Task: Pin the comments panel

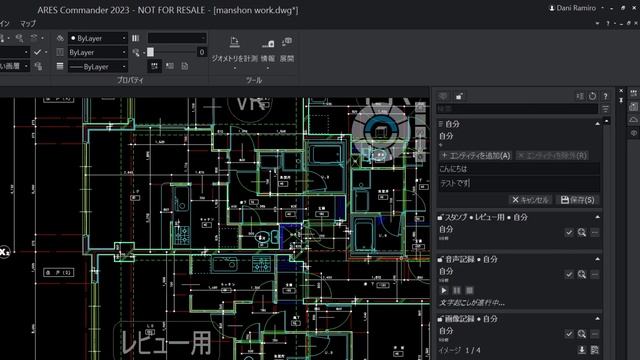Action: click(x=621, y=100)
